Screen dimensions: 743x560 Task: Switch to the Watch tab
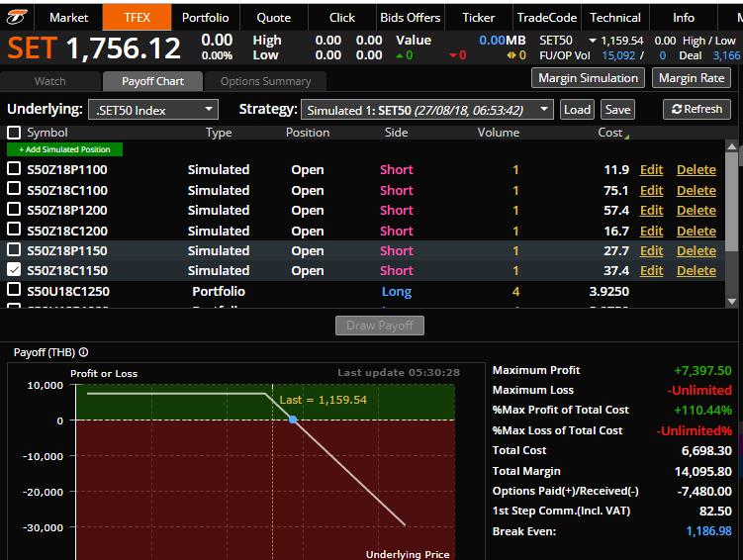[50, 81]
